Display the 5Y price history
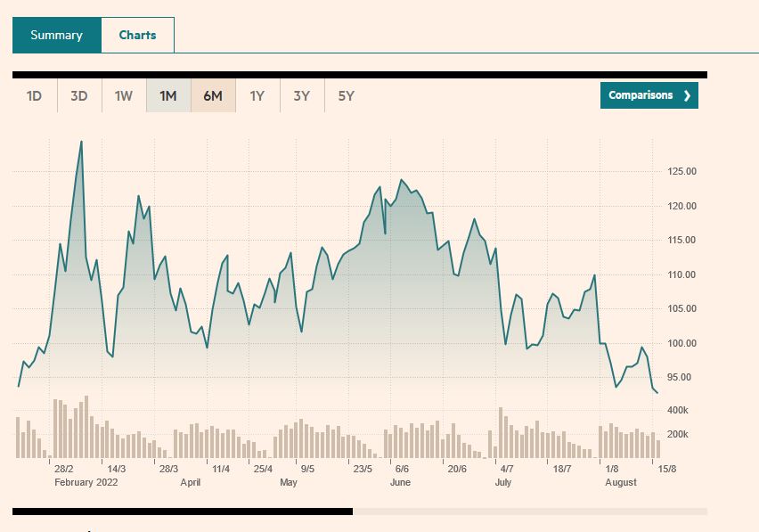The image size is (759, 532). coord(347,96)
